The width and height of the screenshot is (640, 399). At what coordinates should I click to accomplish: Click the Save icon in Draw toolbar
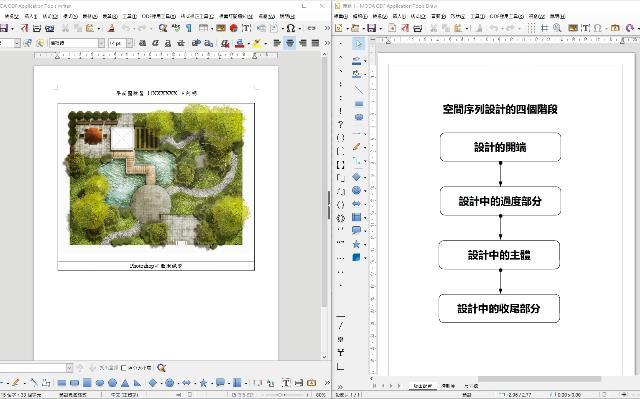coord(371,28)
